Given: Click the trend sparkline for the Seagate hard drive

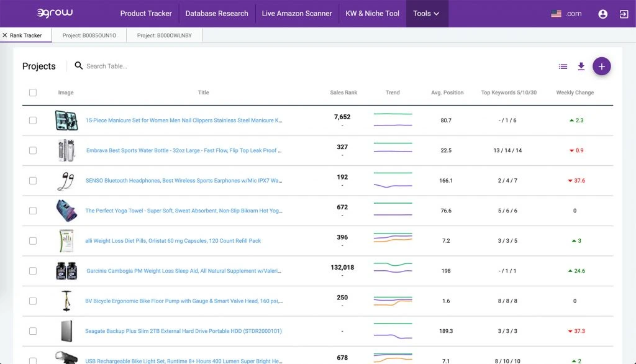Looking at the screenshot, I should pos(393,331).
